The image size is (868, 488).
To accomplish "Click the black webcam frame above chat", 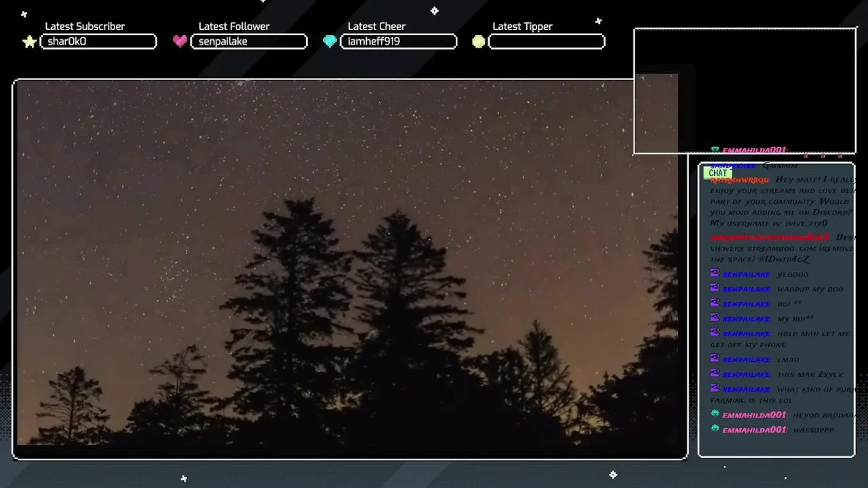I will (745, 91).
